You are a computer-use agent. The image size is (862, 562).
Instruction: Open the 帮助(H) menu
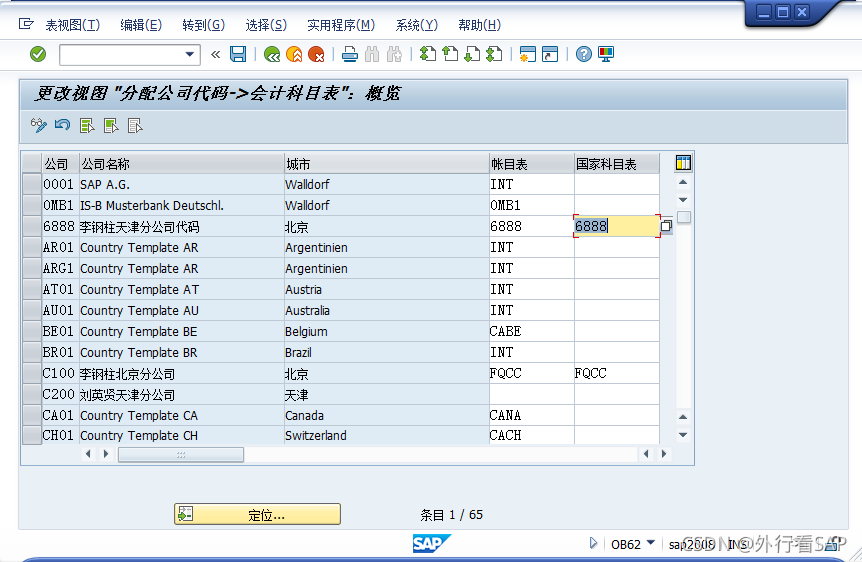click(x=479, y=25)
